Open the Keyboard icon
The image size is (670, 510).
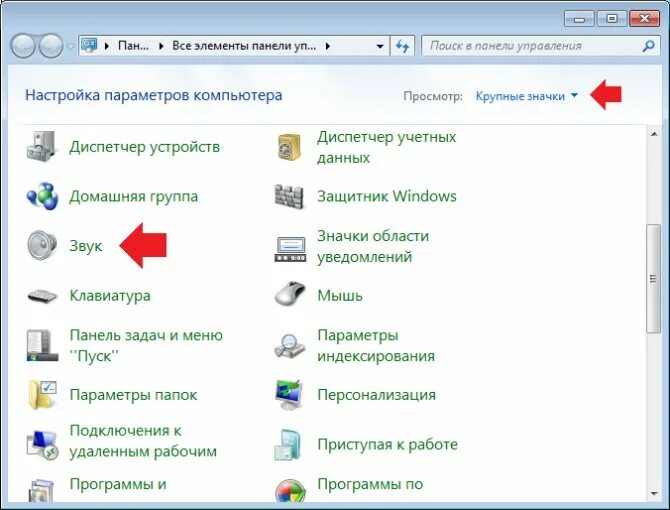[x=42, y=296]
